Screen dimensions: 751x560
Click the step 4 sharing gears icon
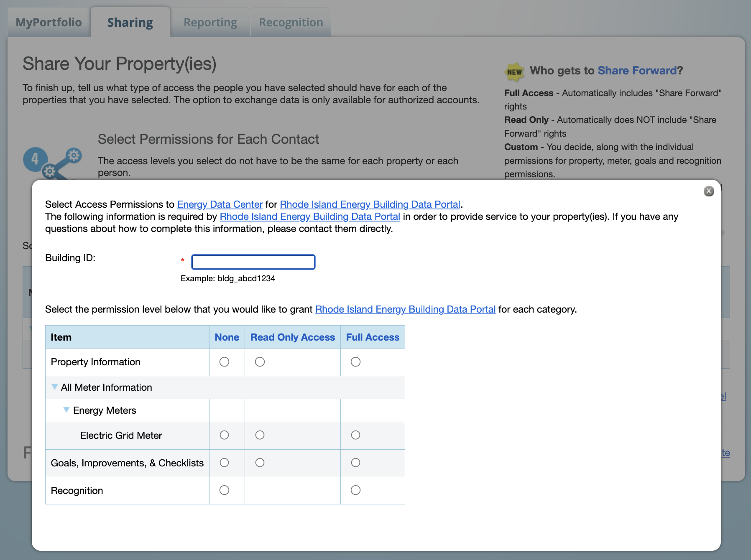(x=52, y=163)
